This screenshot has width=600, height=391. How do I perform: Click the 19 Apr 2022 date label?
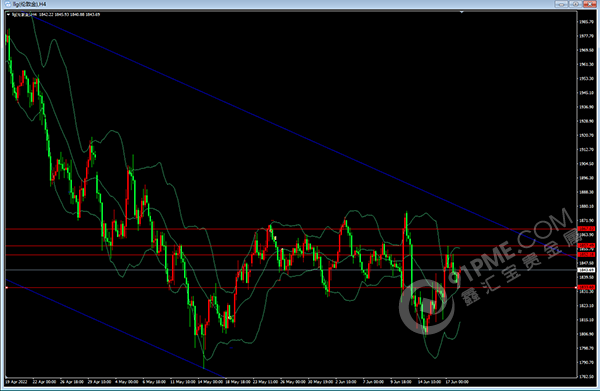[16, 382]
